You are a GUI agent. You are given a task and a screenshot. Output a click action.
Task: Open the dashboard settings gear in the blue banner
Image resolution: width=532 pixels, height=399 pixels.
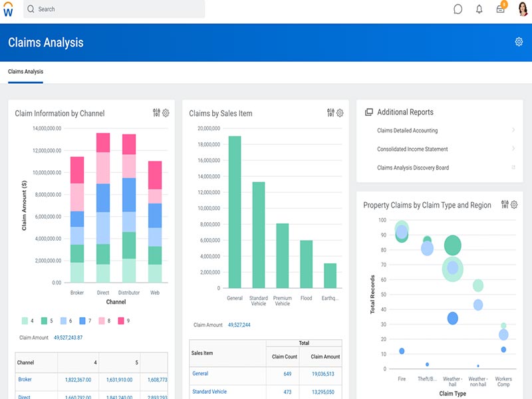coord(517,41)
